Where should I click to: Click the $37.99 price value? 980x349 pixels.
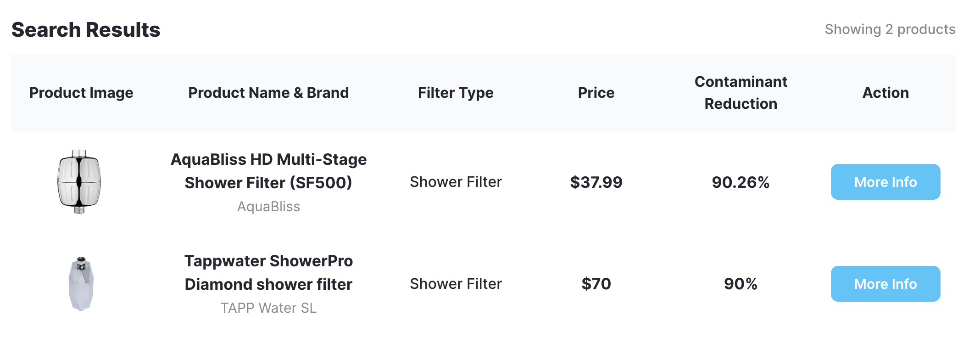tap(596, 182)
